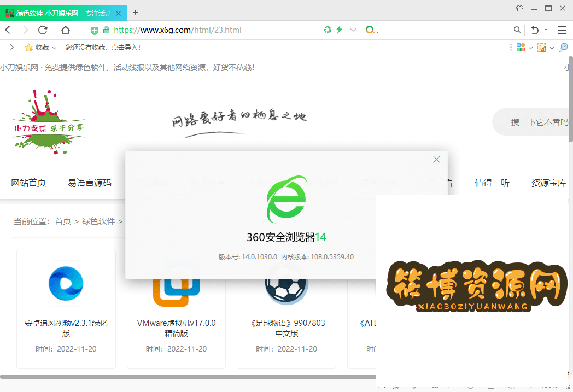Click the 360 search engine icon
The image size is (573, 392).
(370, 30)
